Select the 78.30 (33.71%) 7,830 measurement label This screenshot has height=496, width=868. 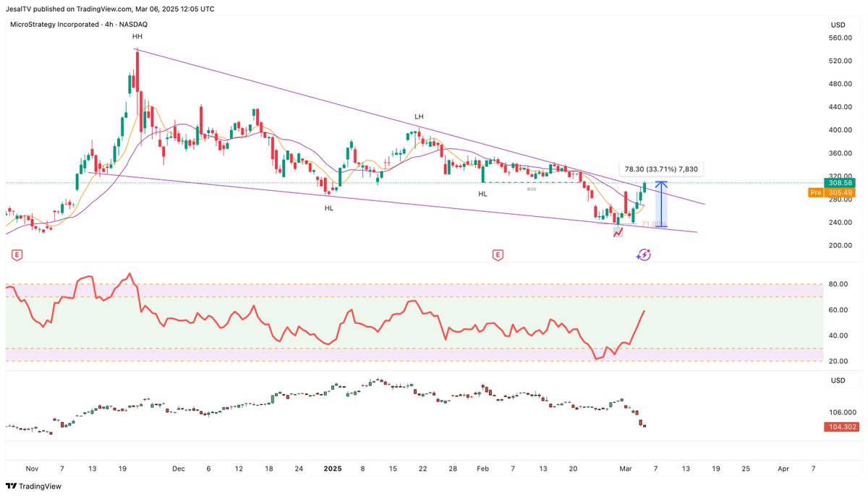(661, 169)
